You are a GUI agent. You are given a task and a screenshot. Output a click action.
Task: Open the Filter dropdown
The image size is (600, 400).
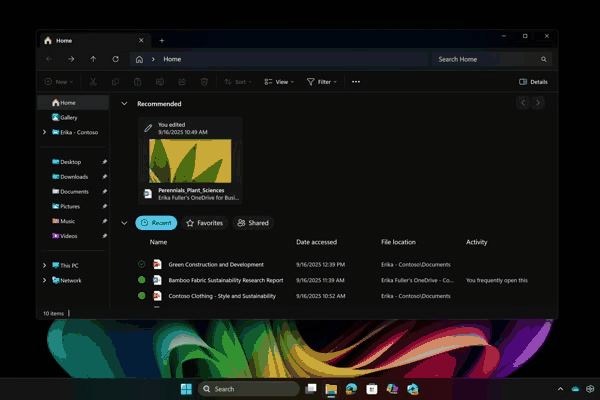tap(322, 82)
